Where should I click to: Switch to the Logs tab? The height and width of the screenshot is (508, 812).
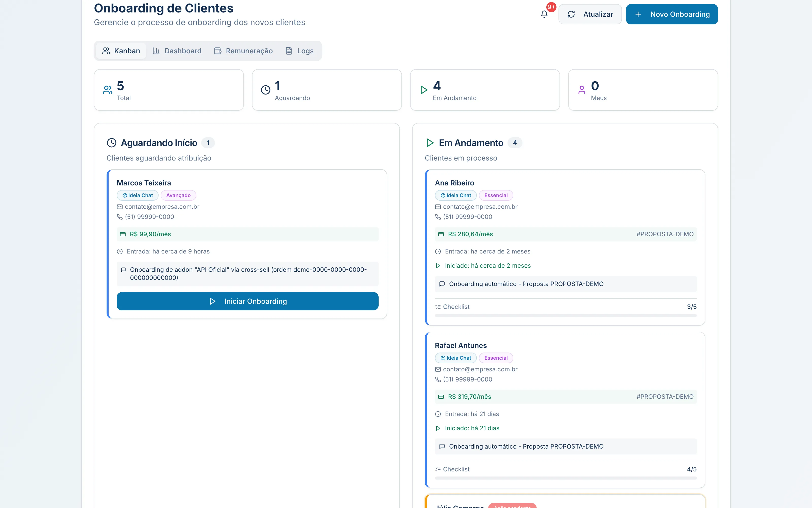coord(299,51)
